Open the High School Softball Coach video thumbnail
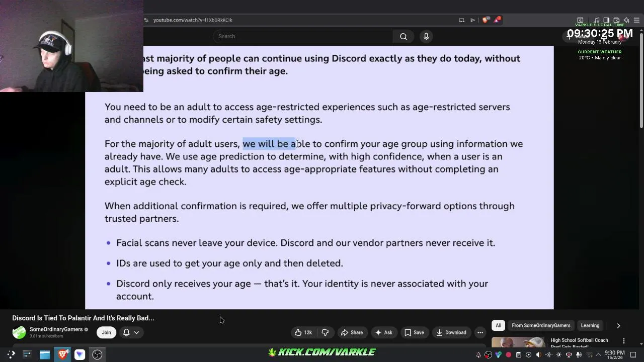 pyautogui.click(x=518, y=342)
